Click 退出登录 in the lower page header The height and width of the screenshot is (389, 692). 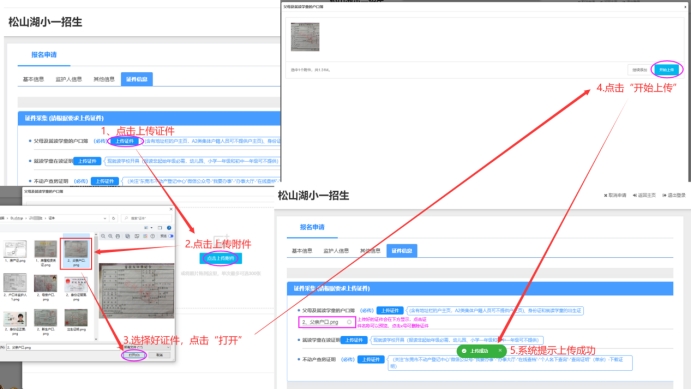coord(674,195)
